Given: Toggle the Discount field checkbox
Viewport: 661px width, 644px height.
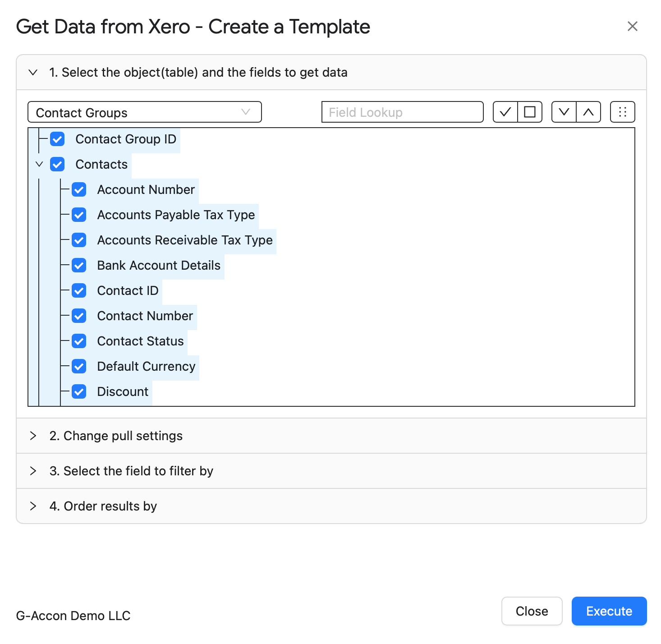Looking at the screenshot, I should pyautogui.click(x=79, y=391).
